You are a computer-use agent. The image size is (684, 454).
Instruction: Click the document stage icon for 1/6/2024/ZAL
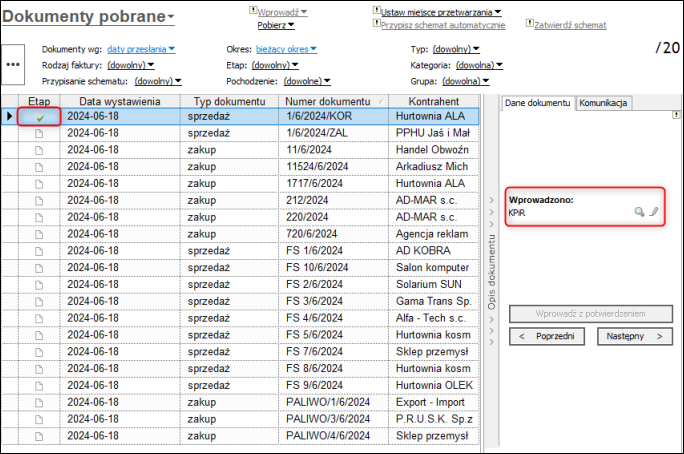pyautogui.click(x=39, y=133)
